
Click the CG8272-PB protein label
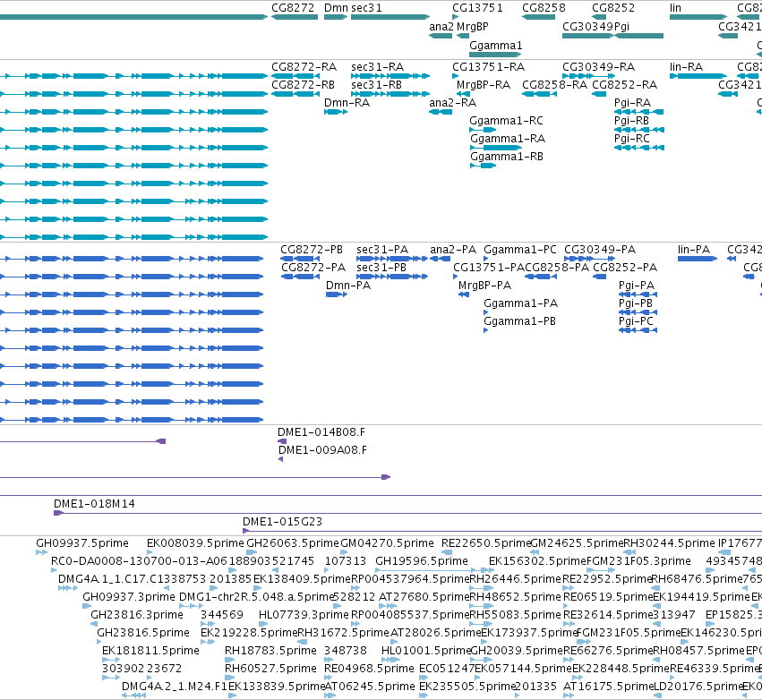coord(312,249)
